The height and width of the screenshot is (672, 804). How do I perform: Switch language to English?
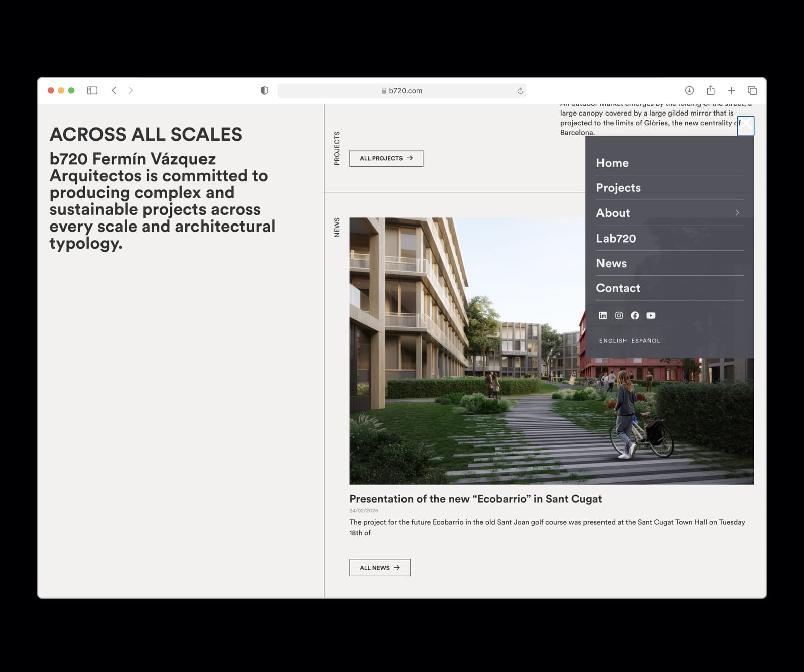613,341
